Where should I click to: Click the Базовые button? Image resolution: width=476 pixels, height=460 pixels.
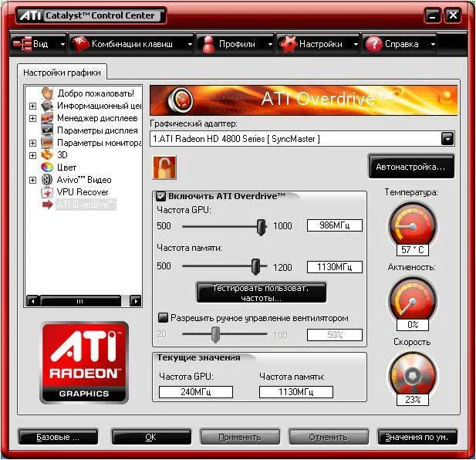click(x=58, y=437)
